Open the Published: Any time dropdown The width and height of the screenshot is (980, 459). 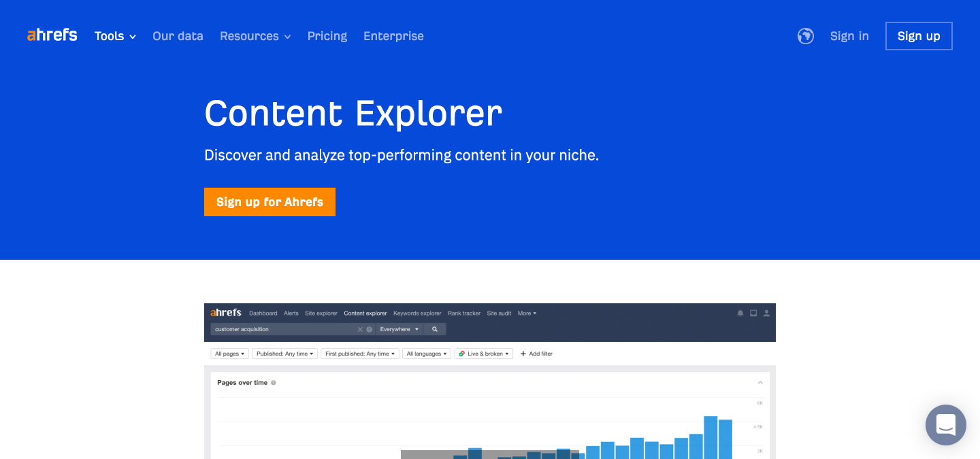point(284,354)
